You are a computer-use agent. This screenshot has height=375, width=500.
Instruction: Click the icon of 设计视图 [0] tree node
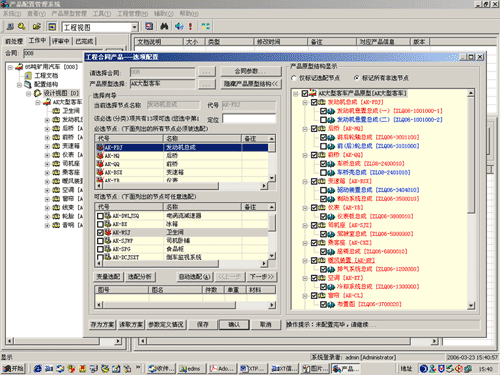tap(38, 93)
